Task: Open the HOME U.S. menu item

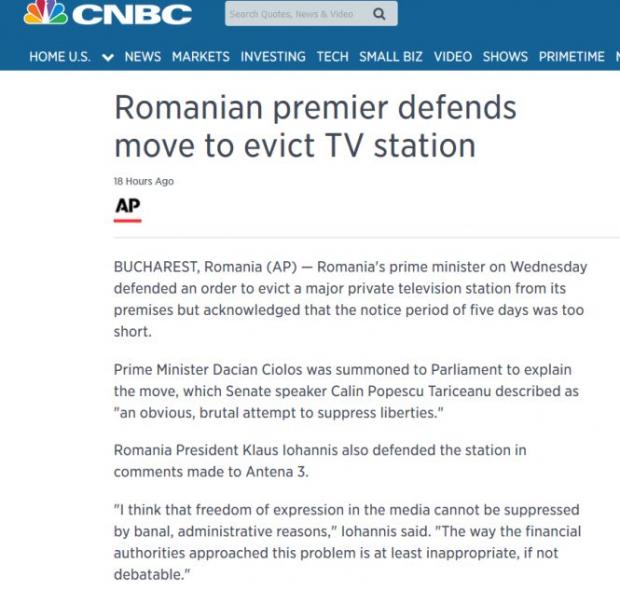Action: click(x=60, y=57)
